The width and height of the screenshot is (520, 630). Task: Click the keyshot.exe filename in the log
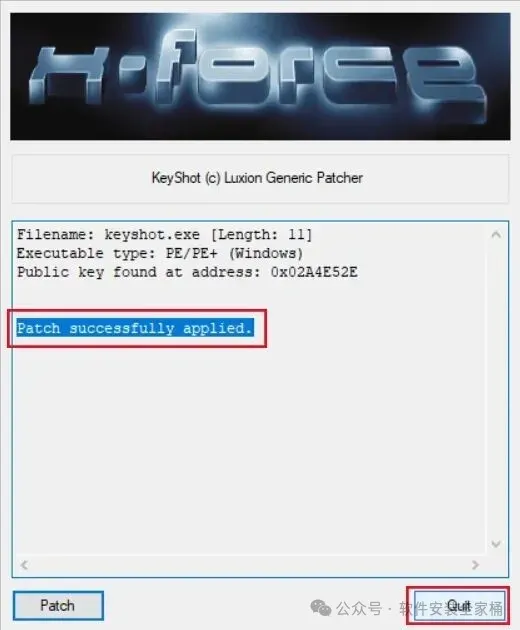[152, 235]
